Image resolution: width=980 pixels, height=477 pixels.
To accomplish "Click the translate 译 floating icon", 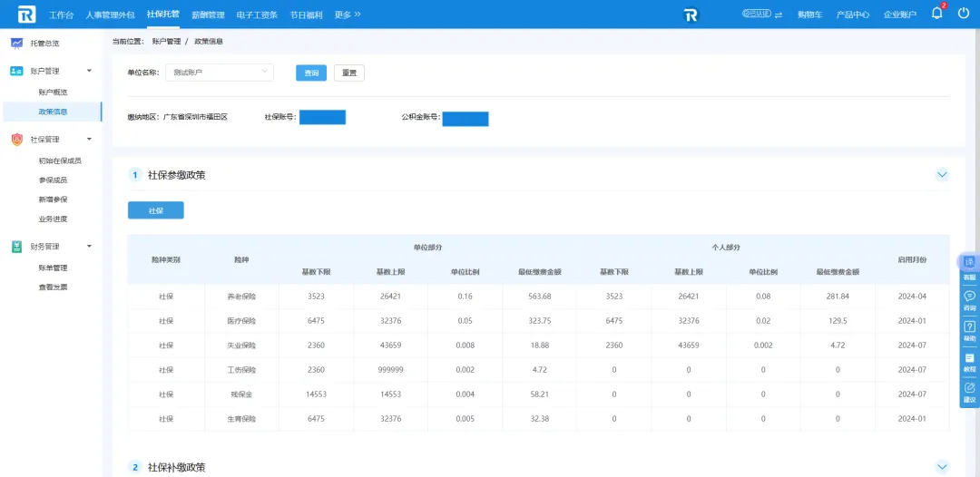I will pos(969,261).
